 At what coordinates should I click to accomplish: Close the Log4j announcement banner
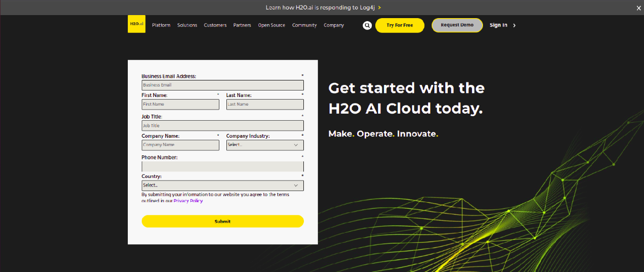pos(639,8)
